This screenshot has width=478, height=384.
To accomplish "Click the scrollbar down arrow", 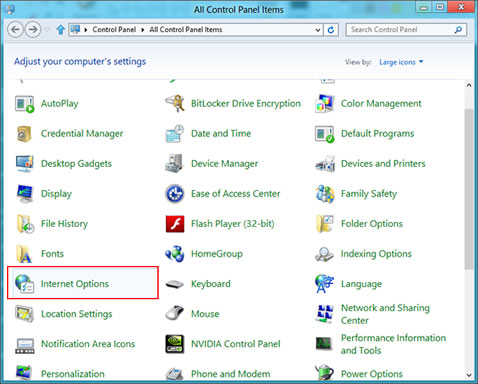I will 469,375.
